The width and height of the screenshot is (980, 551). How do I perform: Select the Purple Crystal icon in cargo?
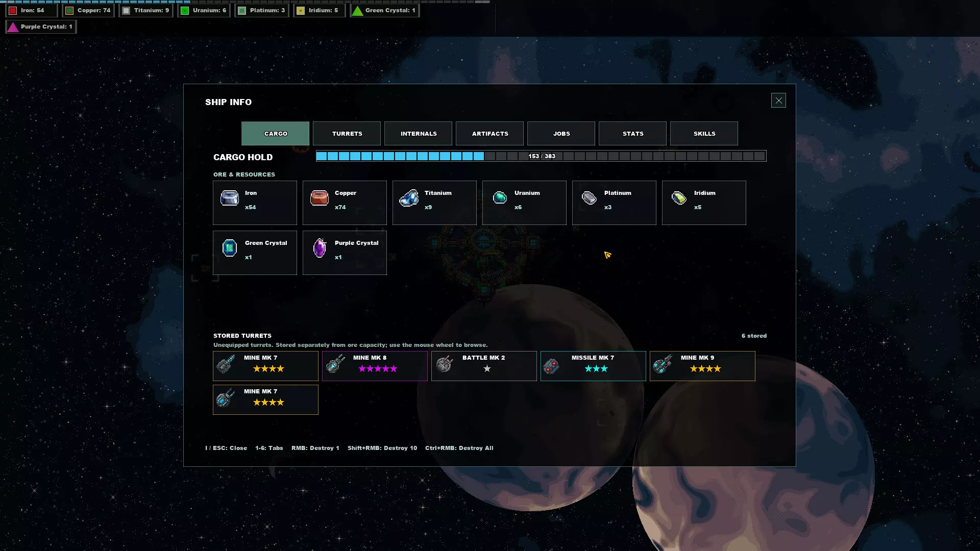click(320, 248)
